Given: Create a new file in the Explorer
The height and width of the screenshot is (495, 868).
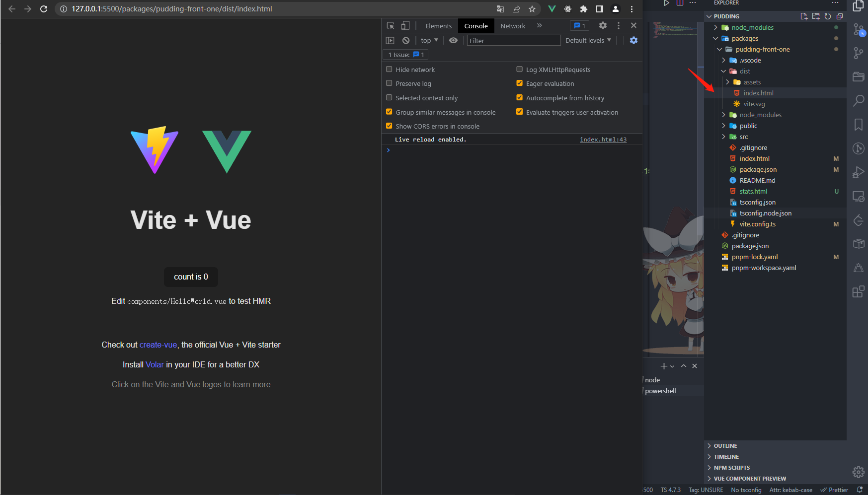Looking at the screenshot, I should coord(804,16).
